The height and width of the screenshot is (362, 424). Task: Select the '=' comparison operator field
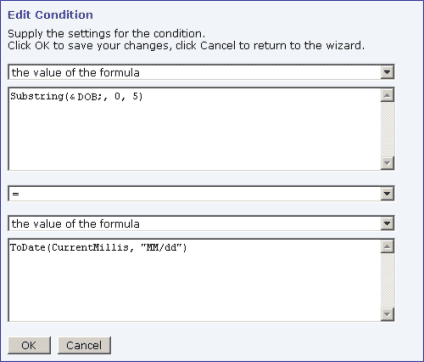195,194
